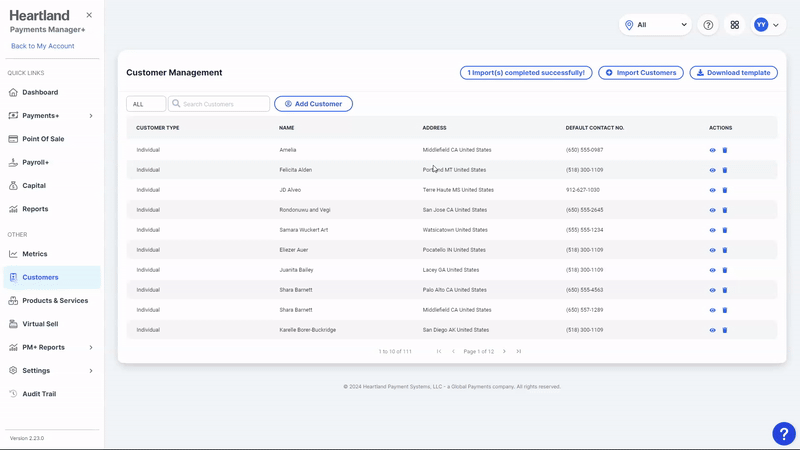View Samara Wuckert Art eye icon
This screenshot has height=450, width=800.
[x=712, y=230]
